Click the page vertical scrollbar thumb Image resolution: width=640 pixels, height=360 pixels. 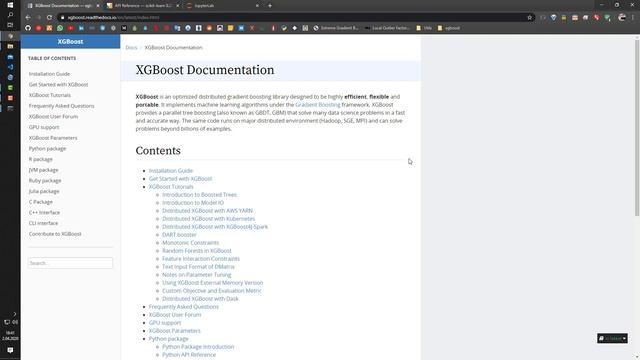coord(637,129)
